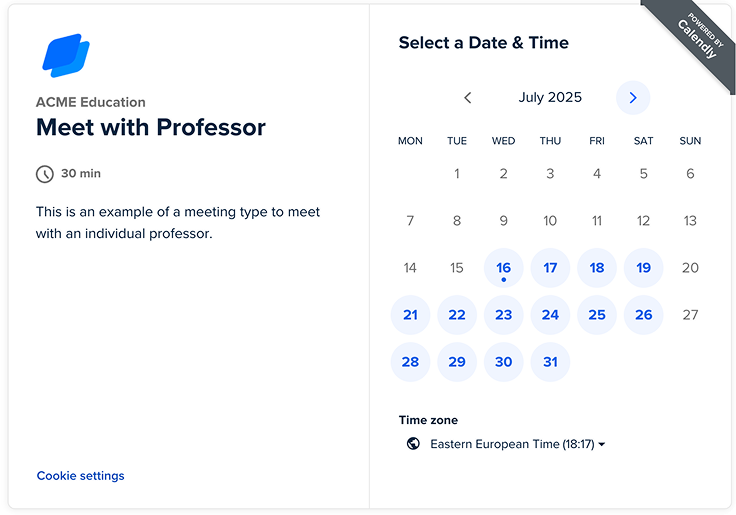
Task: Pick Thursday July 17
Action: tap(550, 268)
